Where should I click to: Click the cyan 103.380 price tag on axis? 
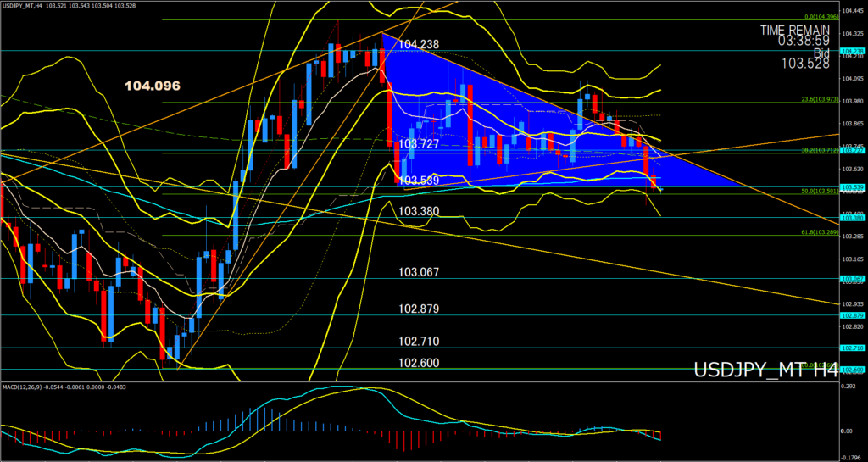(853, 218)
